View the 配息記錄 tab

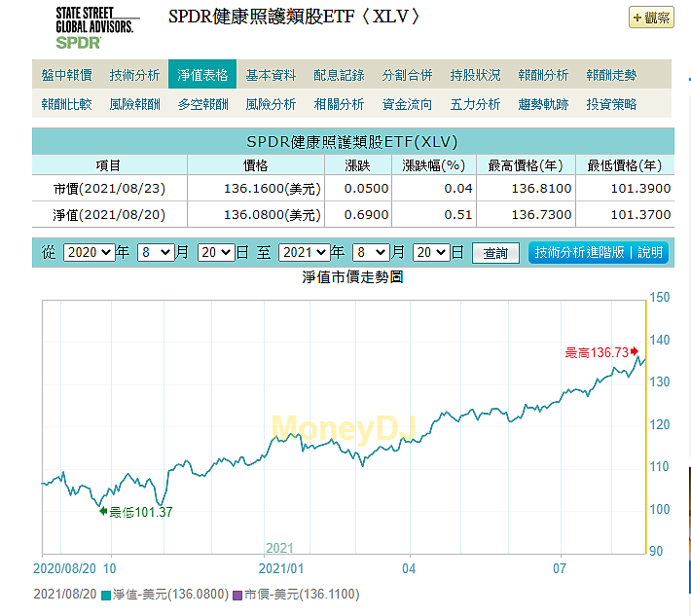pos(339,75)
